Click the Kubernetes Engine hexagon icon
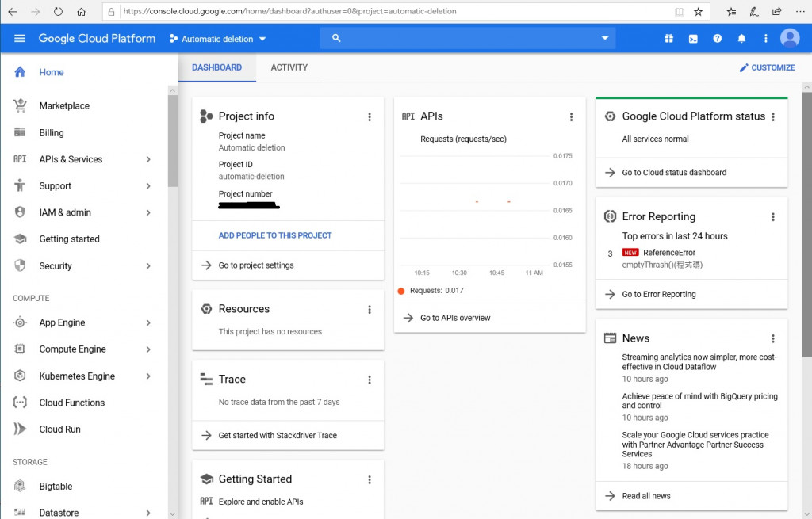 [20, 376]
